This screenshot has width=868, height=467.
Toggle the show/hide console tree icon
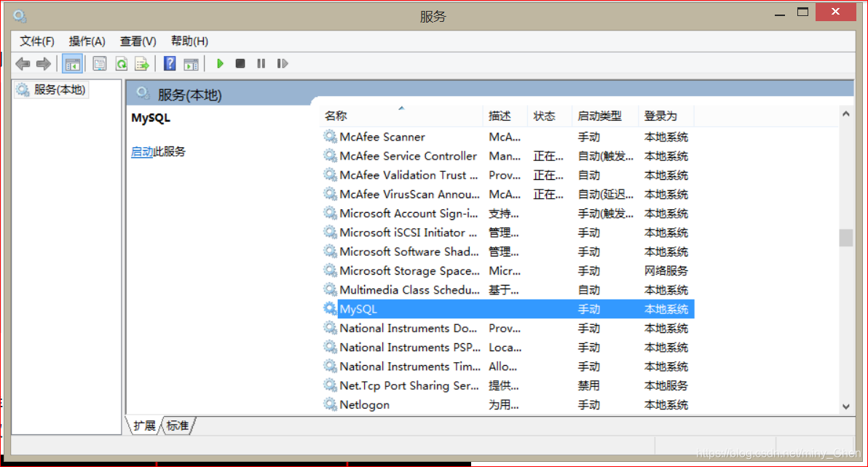72,63
